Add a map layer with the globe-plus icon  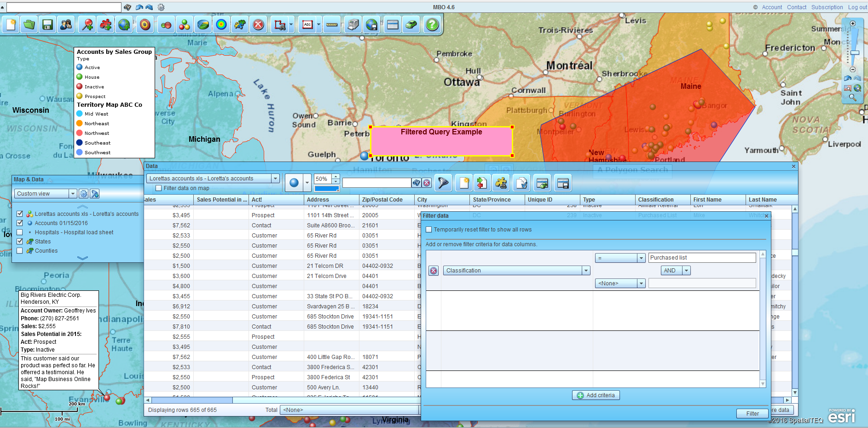pos(124,24)
